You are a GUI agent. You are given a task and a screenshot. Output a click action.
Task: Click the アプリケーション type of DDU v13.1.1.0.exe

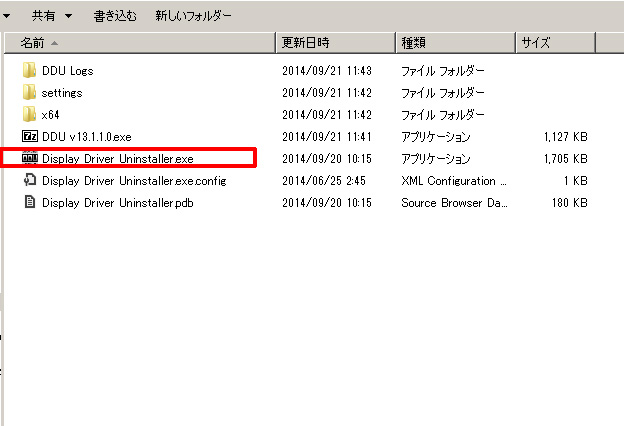tap(436, 137)
